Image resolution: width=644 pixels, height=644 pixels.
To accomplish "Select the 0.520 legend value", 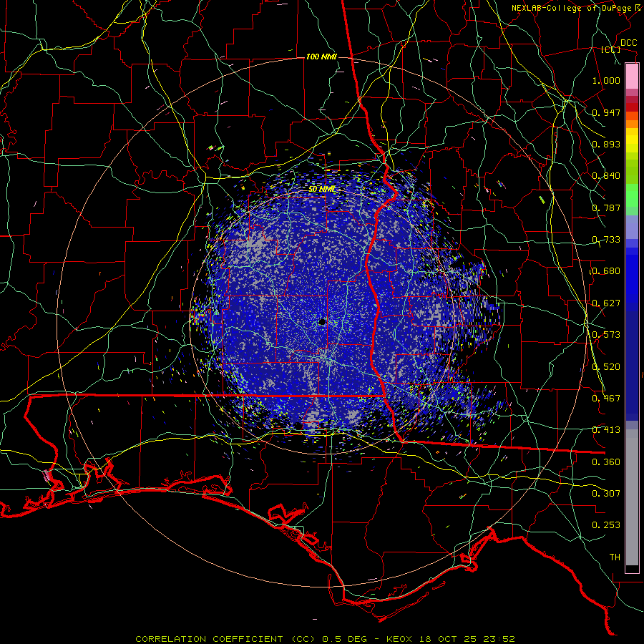I will click(606, 367).
